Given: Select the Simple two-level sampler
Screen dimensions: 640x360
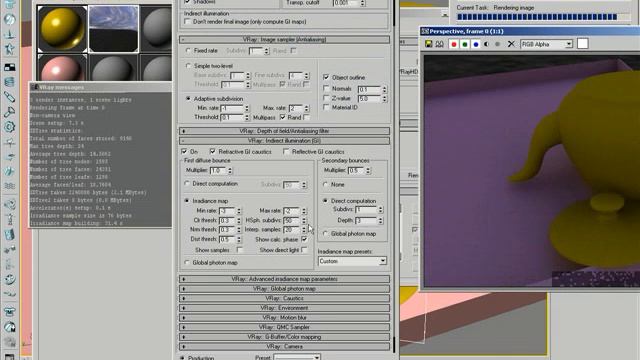Looking at the screenshot, I should [188, 66].
